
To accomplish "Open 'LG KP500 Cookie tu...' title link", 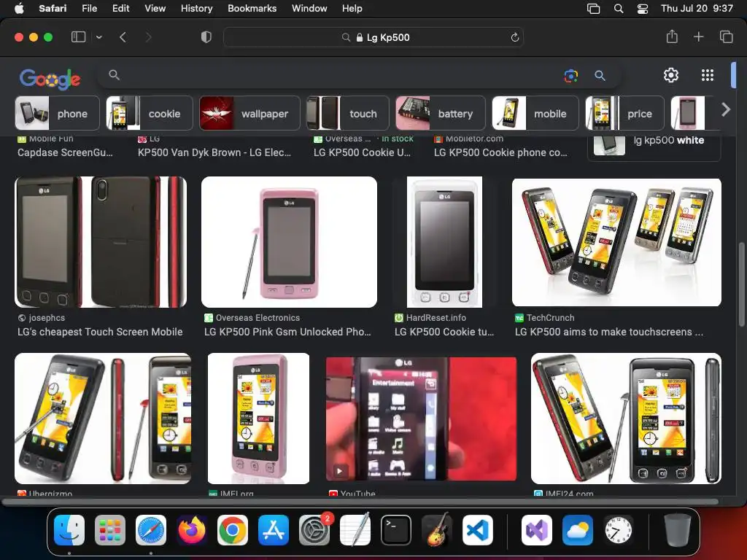I will (x=444, y=332).
